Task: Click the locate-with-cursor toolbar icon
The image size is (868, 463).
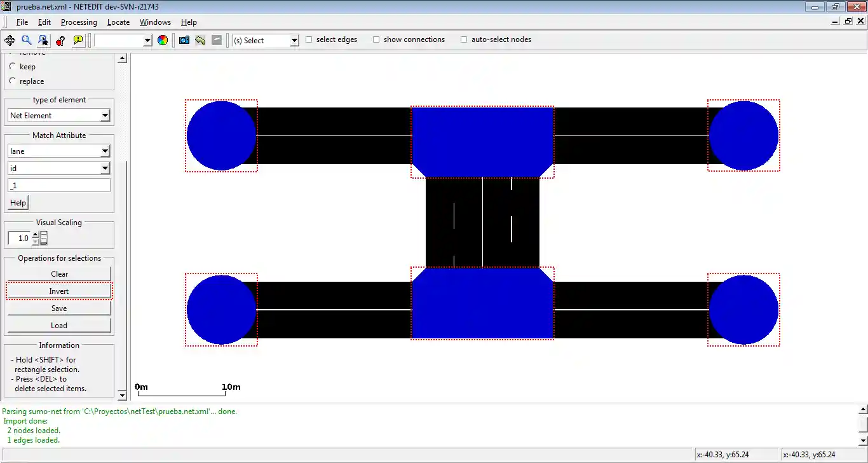Action: point(43,40)
